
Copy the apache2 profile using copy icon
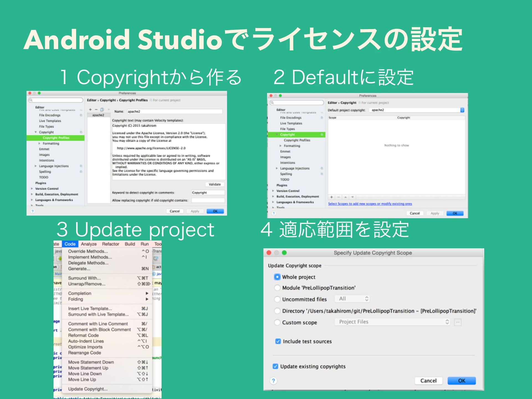tap(102, 109)
